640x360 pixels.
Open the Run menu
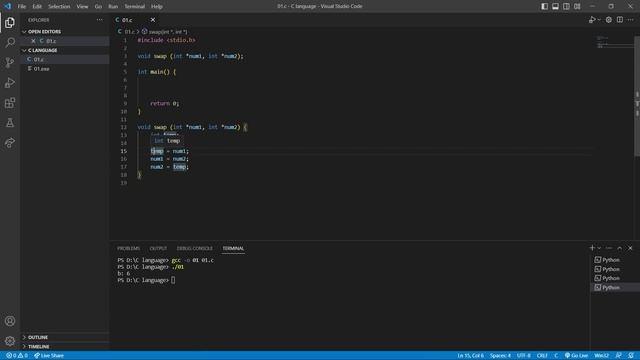[x=113, y=6]
